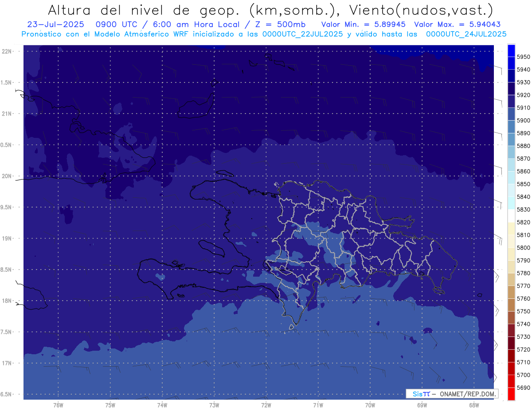This screenshot has width=532, height=411.
Task: Click the '5950' colorbar legend value
Action: coord(523,57)
